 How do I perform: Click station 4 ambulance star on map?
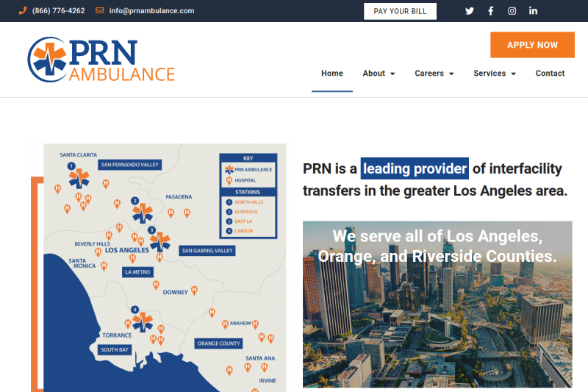pyautogui.click(x=143, y=322)
